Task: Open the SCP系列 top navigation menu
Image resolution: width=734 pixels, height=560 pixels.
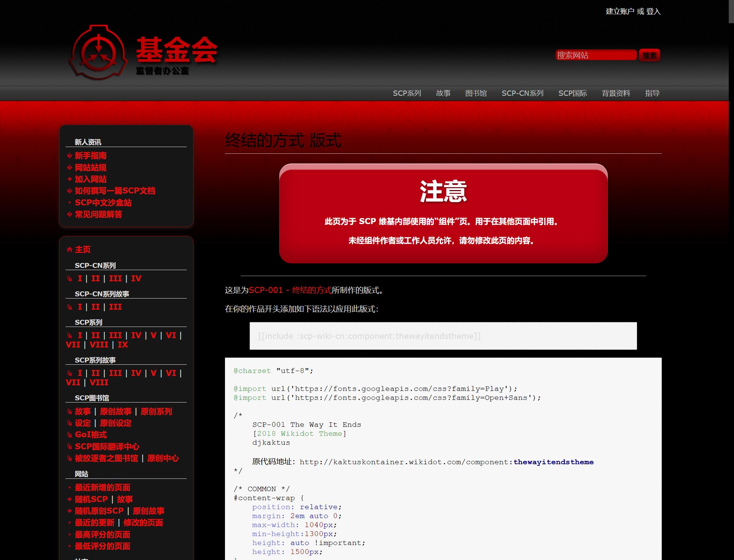Action: [x=407, y=93]
